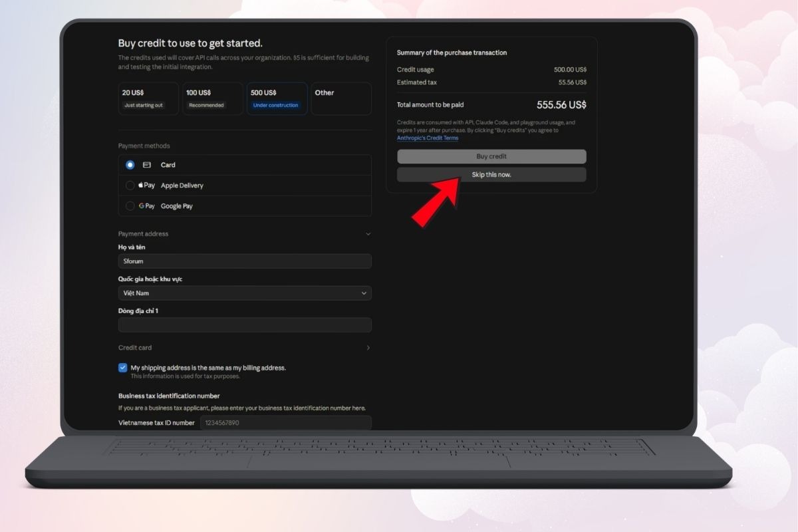798x532 pixels.
Task: Select the Google Pay radio button
Action: pyautogui.click(x=130, y=206)
